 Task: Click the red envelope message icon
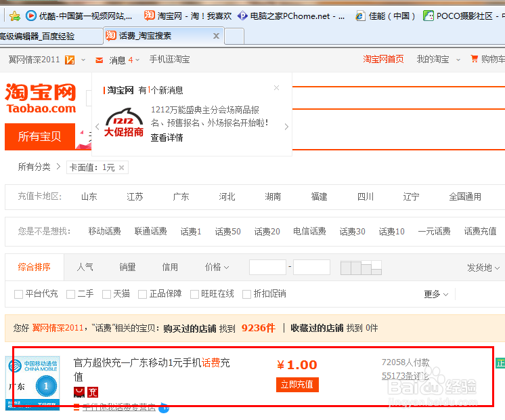click(100, 60)
